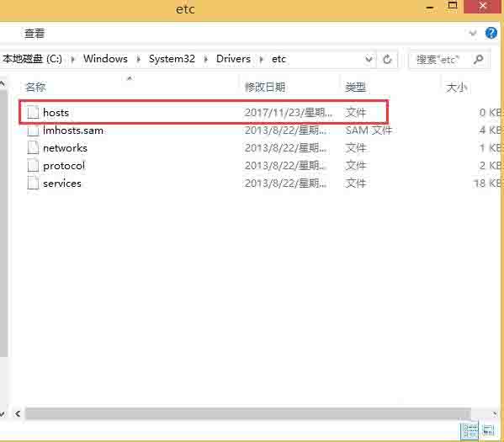The height and width of the screenshot is (442, 504).
Task: Open the help icon
Action: pyautogui.click(x=491, y=33)
